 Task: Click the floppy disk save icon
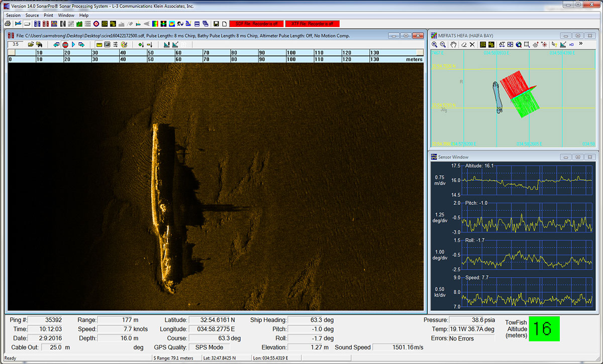[x=216, y=24]
